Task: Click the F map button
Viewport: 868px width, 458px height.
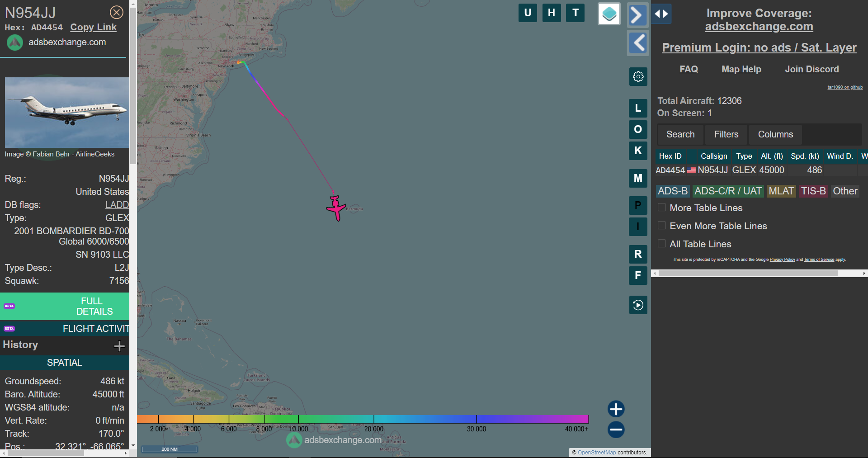Action: pos(638,275)
